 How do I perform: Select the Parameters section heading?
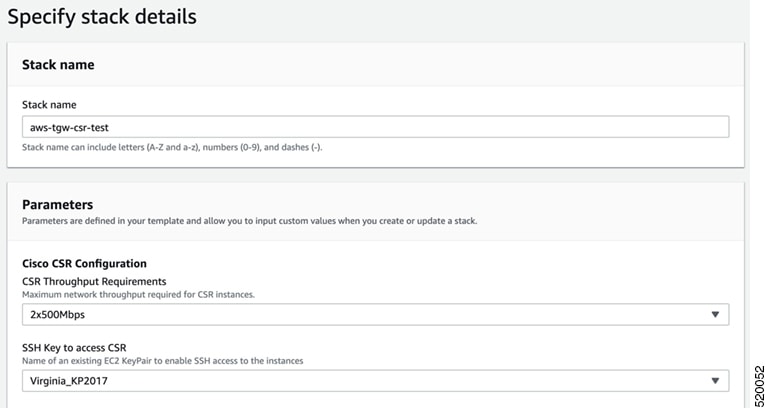click(58, 204)
